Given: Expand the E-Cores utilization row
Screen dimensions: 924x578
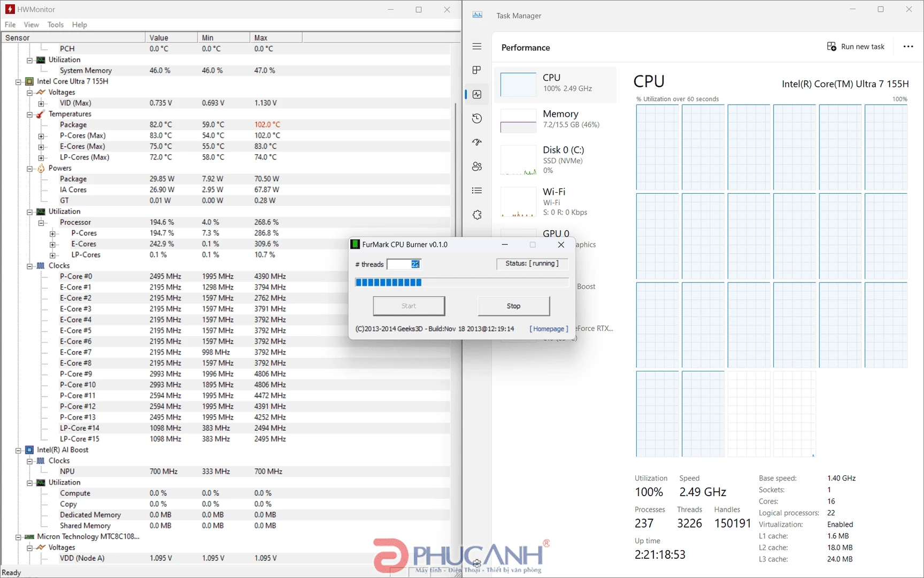Looking at the screenshot, I should point(52,245).
